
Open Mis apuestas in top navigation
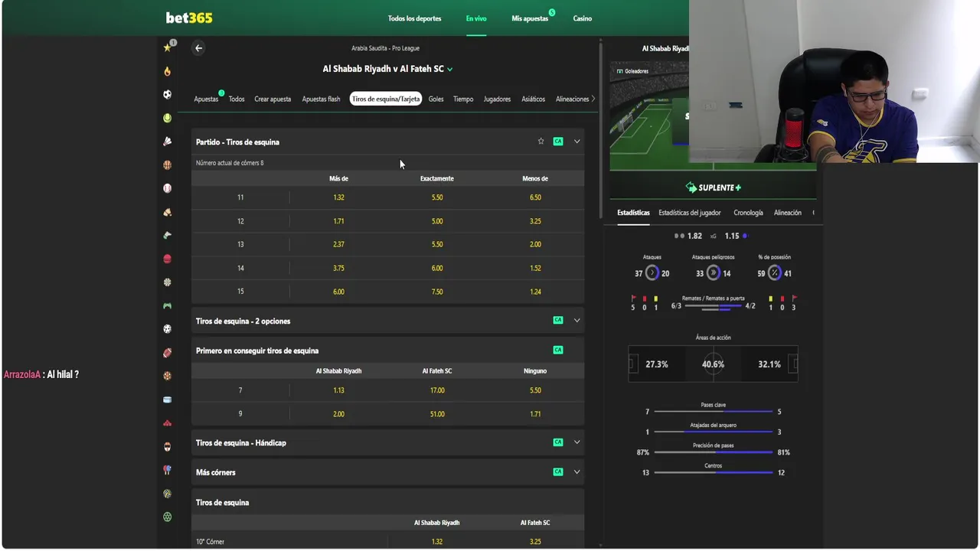click(530, 18)
